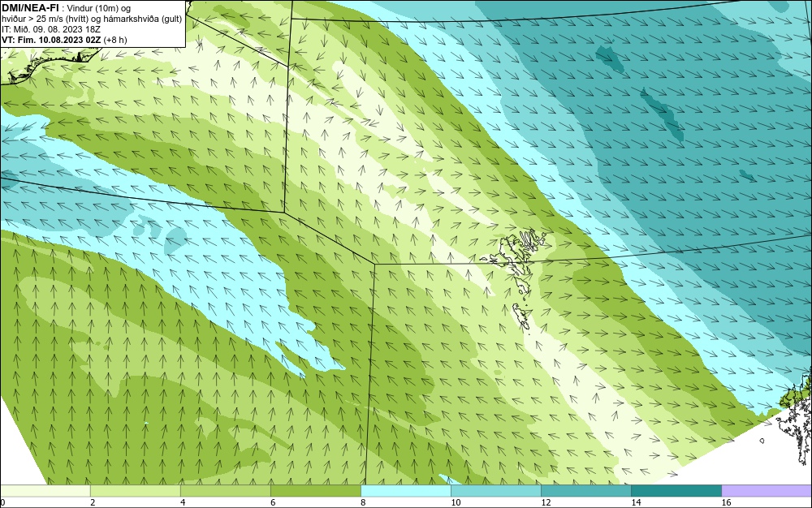This screenshot has width=812, height=508.
Task: Click the legend label '4'
Action: [x=183, y=502]
